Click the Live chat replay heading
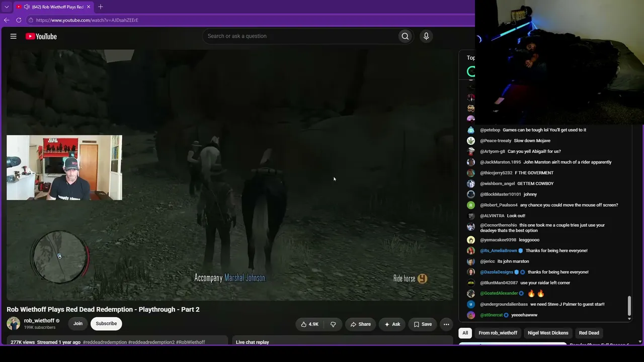The image size is (644, 362). pos(253,342)
